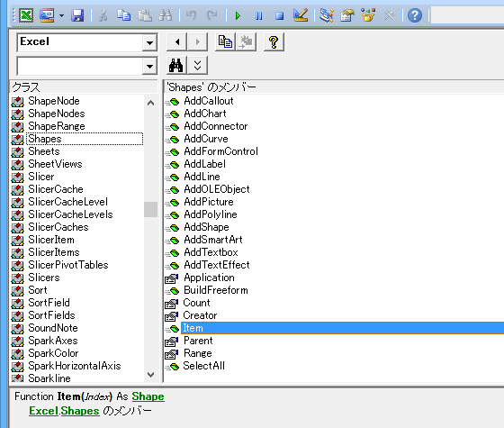Screen dimensions: 504x428
Task: Click the Redo arrow icon
Action: click(x=211, y=15)
